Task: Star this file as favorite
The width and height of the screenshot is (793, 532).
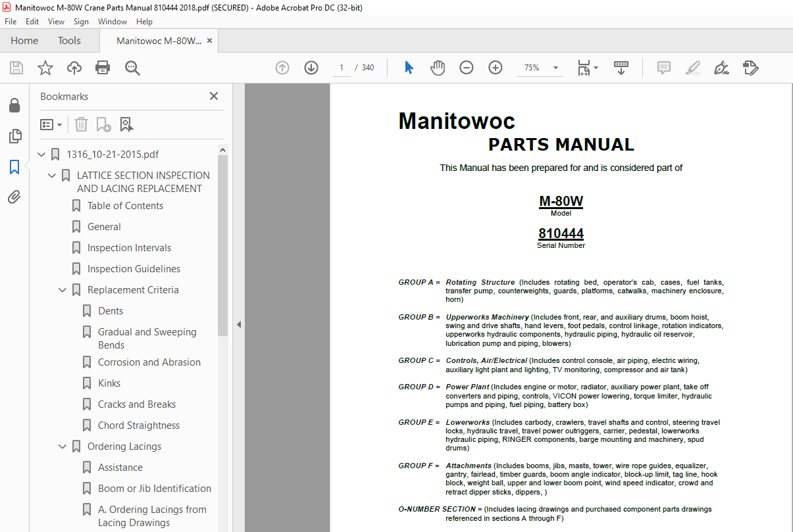Action: point(45,68)
